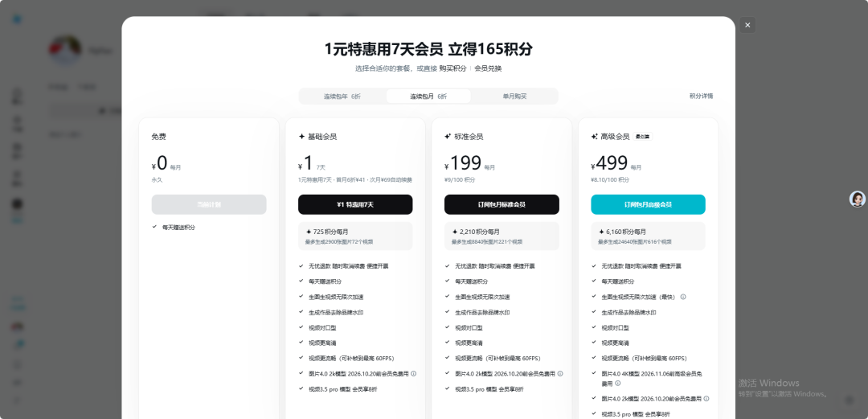Screen dimensions: 868x419
Task: Click the customer service avatar icon
Action: pyautogui.click(x=858, y=199)
